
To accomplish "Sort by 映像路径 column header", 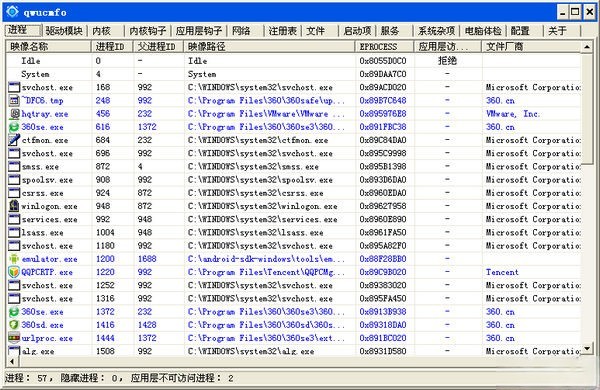I will (270, 47).
